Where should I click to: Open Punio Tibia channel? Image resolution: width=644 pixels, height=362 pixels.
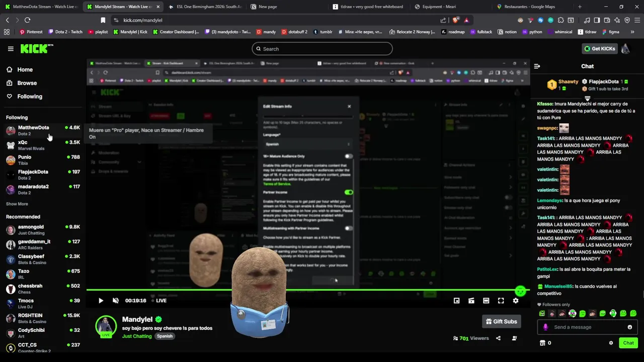point(43,160)
